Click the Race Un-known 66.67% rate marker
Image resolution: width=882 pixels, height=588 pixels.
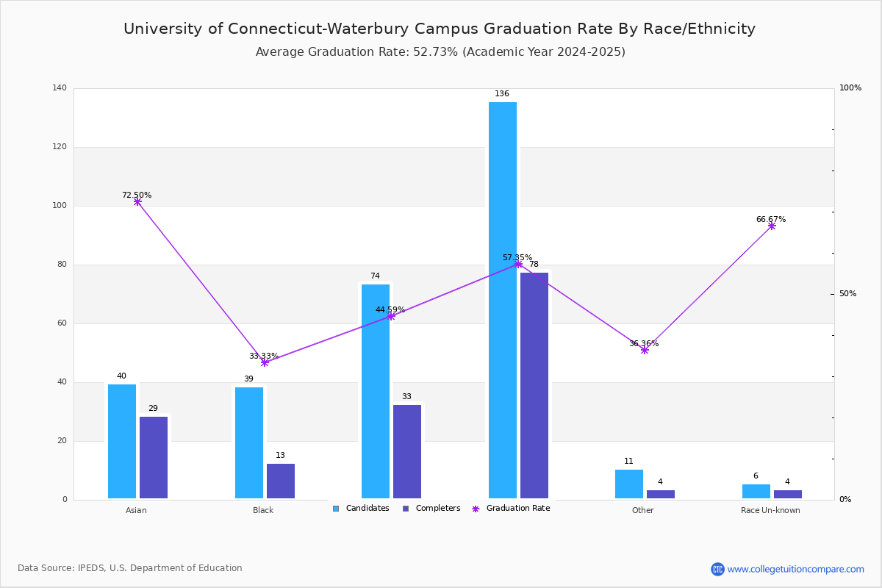[x=772, y=226]
